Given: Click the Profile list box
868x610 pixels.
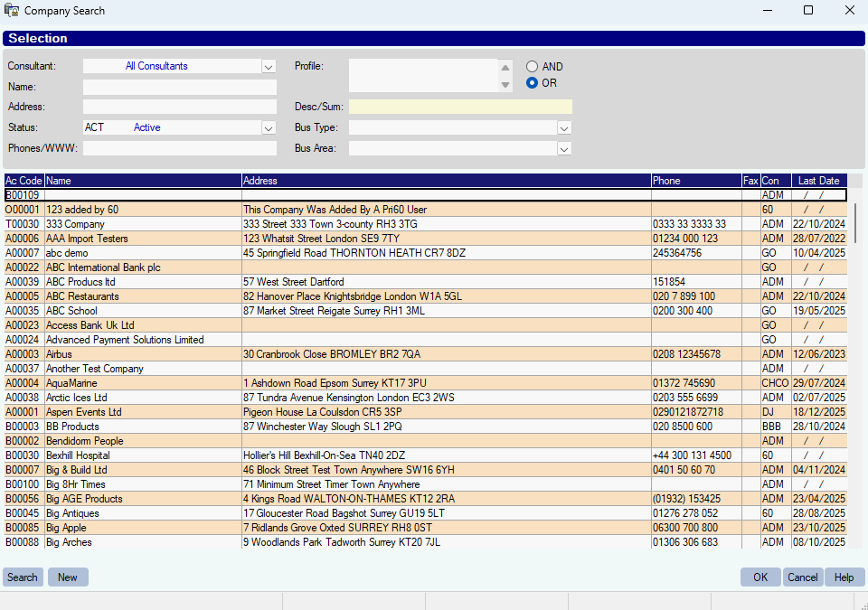Looking at the screenshot, I should point(423,75).
